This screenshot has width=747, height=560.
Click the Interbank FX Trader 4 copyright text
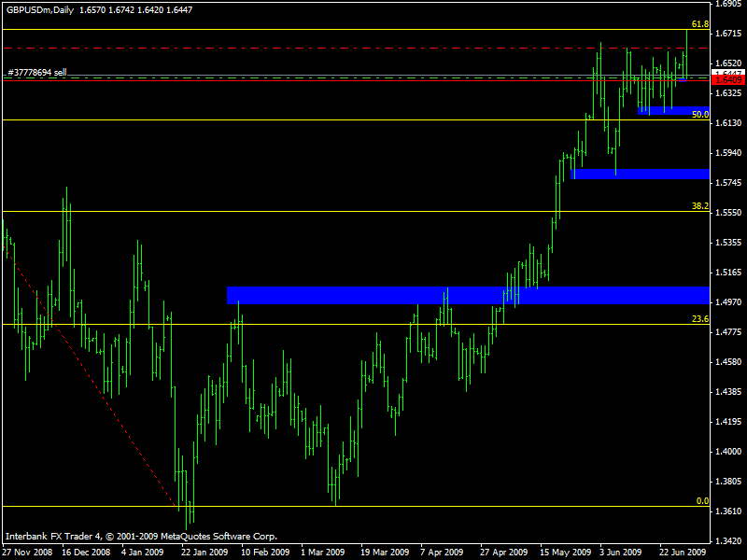click(x=140, y=537)
